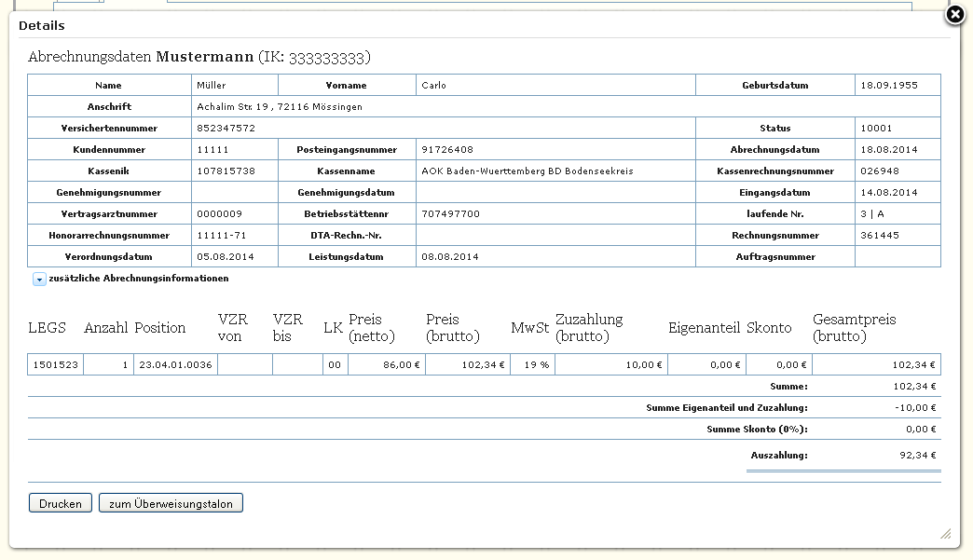Click the LK value 00

click(x=335, y=364)
